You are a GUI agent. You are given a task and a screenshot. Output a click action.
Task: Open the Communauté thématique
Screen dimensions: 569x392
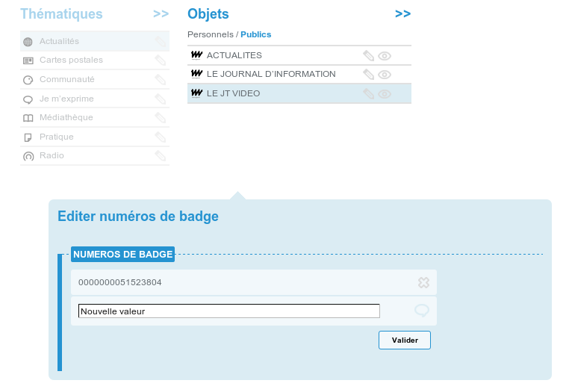(x=67, y=79)
